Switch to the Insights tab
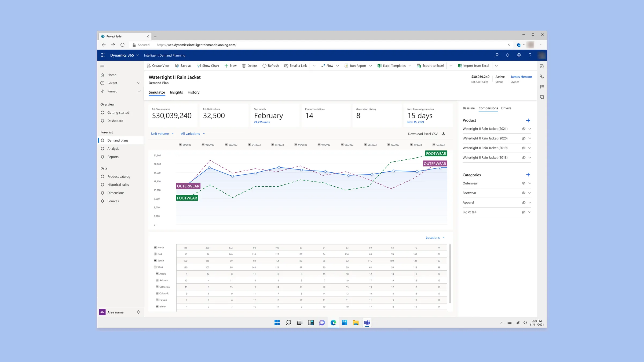The height and width of the screenshot is (362, 644). pyautogui.click(x=176, y=92)
